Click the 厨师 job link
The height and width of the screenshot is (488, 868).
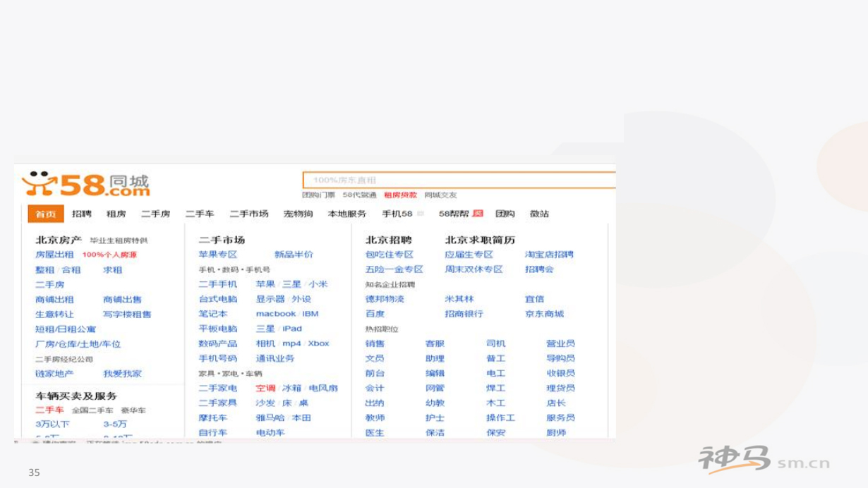pyautogui.click(x=556, y=432)
